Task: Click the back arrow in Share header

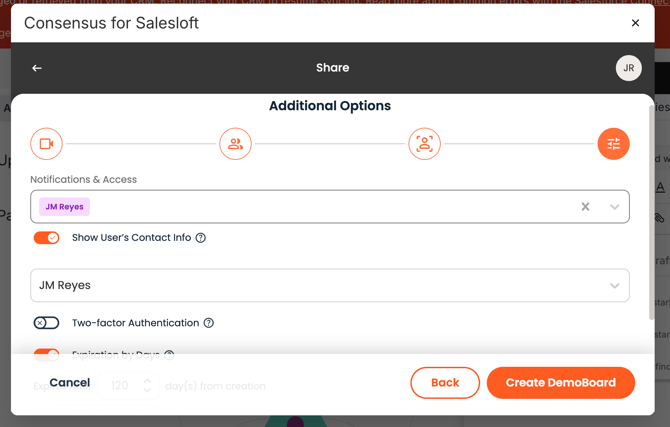Action: [37, 68]
